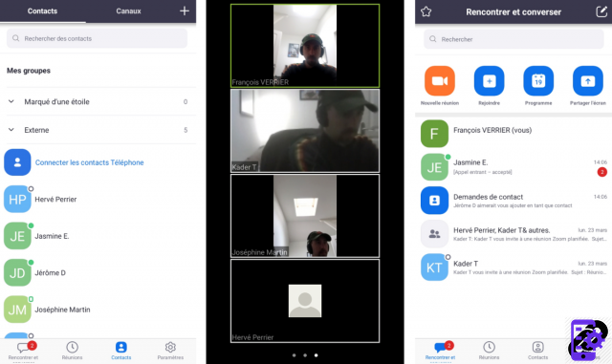
Task: Open Kader T conversation title
Action: [x=466, y=264]
